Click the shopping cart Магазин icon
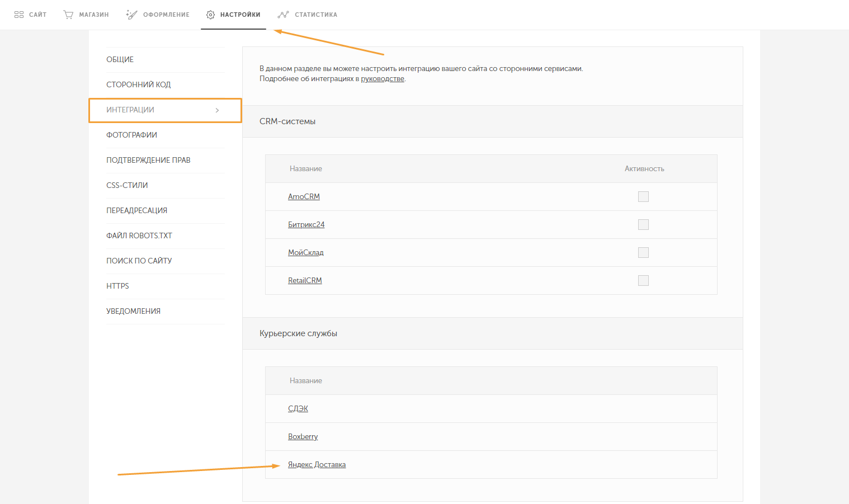Image resolution: width=849 pixels, height=504 pixels. click(68, 15)
